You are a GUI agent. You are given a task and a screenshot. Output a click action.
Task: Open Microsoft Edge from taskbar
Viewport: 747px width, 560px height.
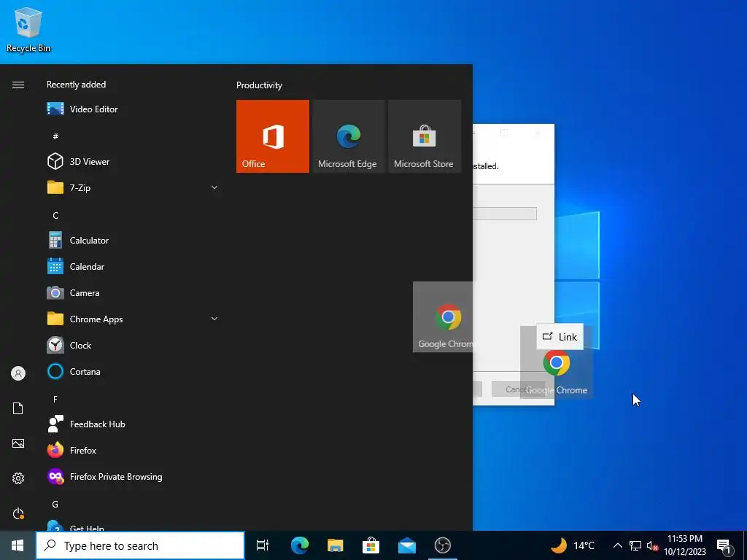tap(300, 545)
